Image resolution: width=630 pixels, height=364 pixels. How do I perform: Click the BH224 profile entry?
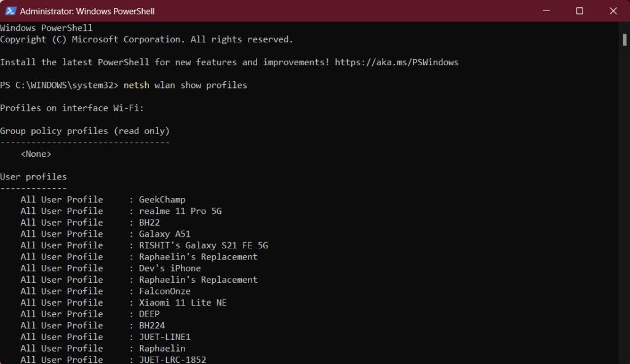152,325
